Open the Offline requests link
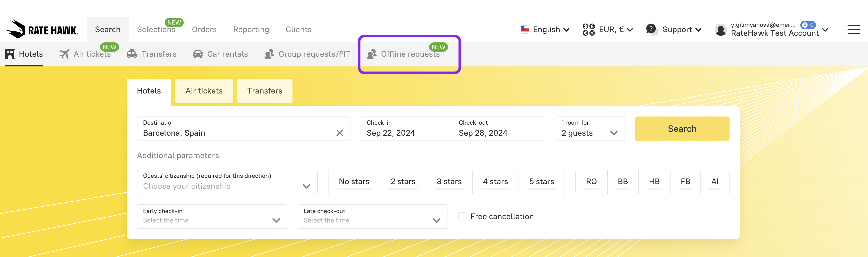Viewport: 868px width, 257px height. [410, 54]
